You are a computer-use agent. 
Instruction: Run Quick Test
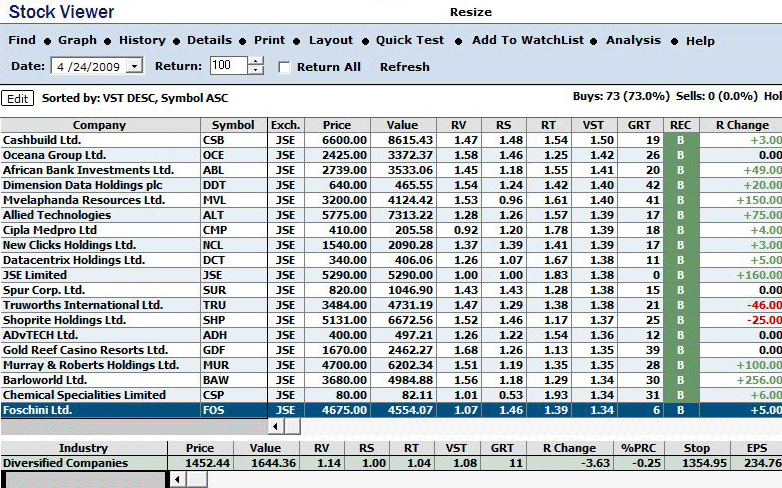(410, 41)
